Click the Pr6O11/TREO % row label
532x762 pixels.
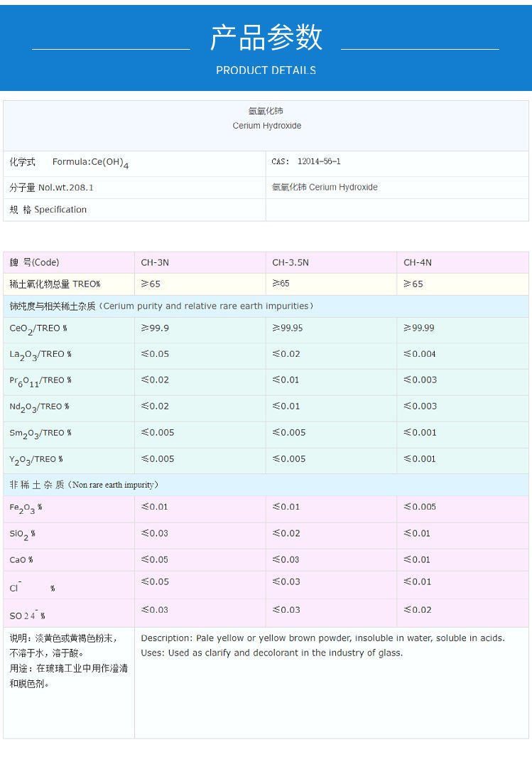(x=40, y=381)
